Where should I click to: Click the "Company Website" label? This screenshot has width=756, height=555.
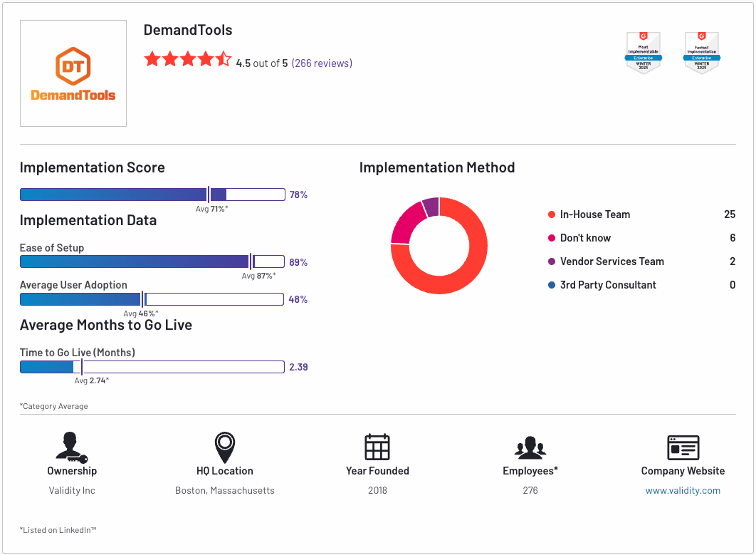click(x=683, y=470)
